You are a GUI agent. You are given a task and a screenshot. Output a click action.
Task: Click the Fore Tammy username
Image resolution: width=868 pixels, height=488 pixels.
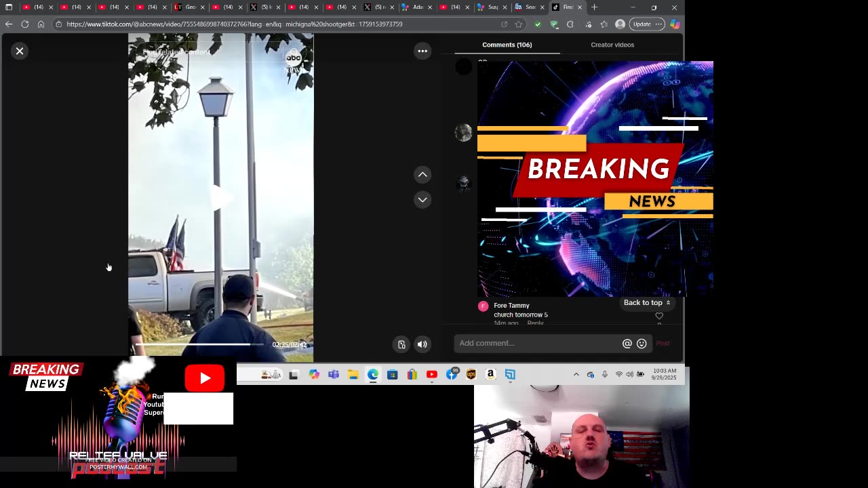point(511,306)
